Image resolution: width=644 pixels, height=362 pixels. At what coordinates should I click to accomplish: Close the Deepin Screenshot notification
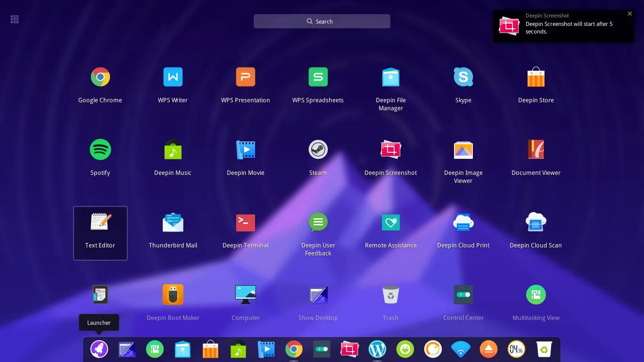tap(629, 14)
